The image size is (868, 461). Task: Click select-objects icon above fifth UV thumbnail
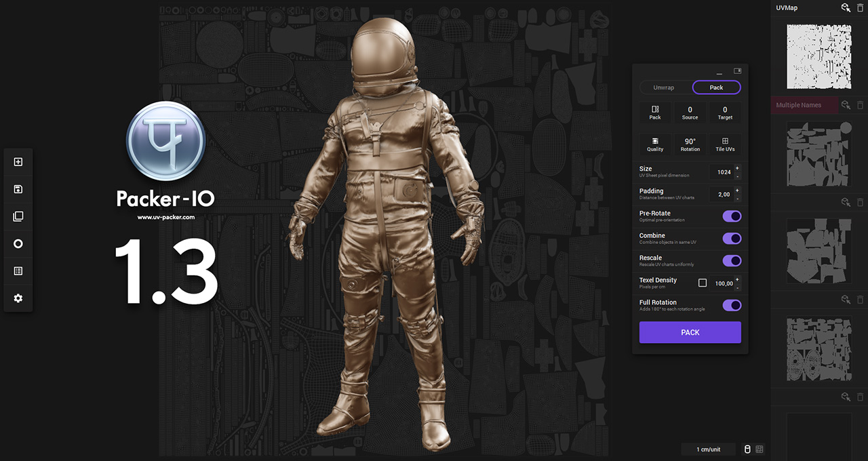pyautogui.click(x=846, y=397)
